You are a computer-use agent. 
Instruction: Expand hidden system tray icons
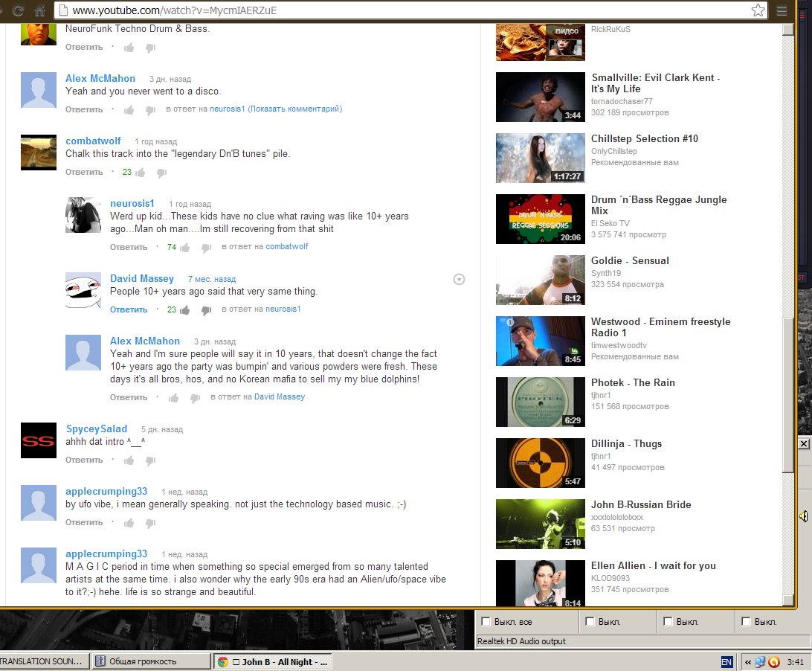(748, 661)
